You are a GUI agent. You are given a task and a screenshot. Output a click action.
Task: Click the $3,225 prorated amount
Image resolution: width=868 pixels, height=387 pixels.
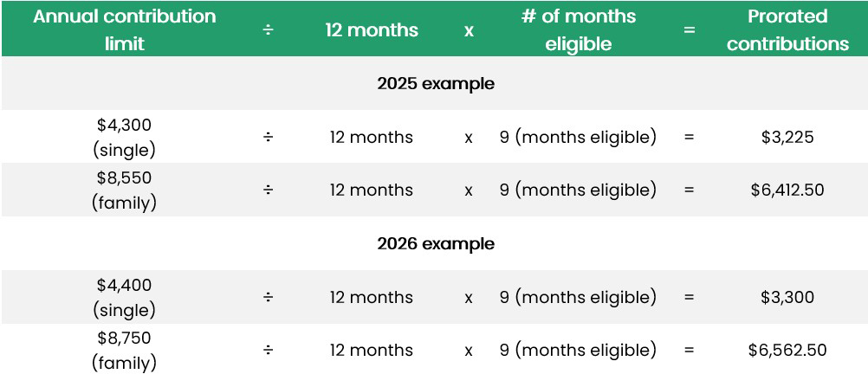[787, 137]
